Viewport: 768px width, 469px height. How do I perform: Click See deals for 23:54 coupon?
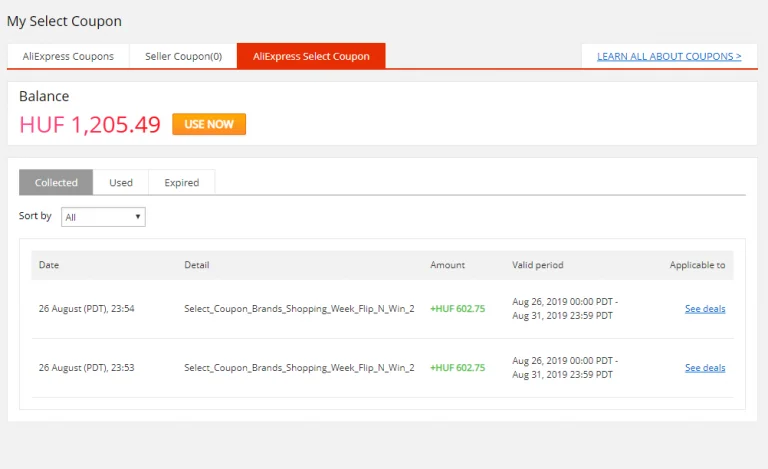tap(705, 309)
